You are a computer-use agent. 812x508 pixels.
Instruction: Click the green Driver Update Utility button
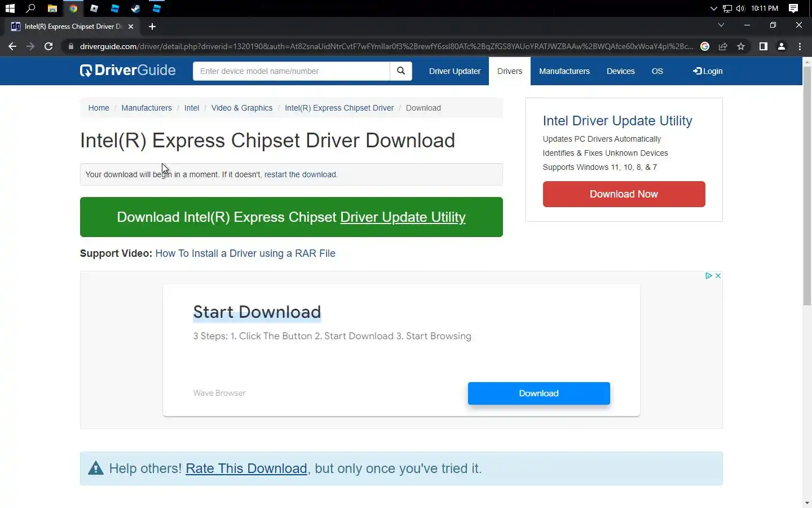[292, 217]
